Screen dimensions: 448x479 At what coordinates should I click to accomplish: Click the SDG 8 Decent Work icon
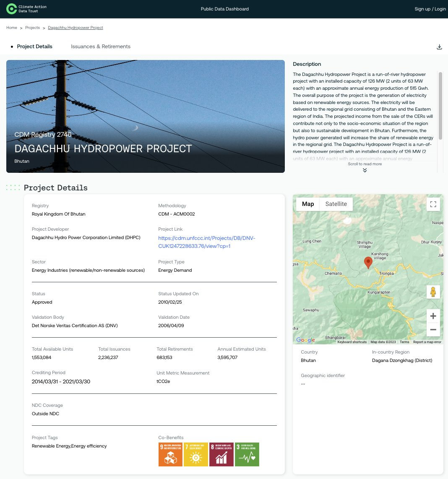coord(221,454)
